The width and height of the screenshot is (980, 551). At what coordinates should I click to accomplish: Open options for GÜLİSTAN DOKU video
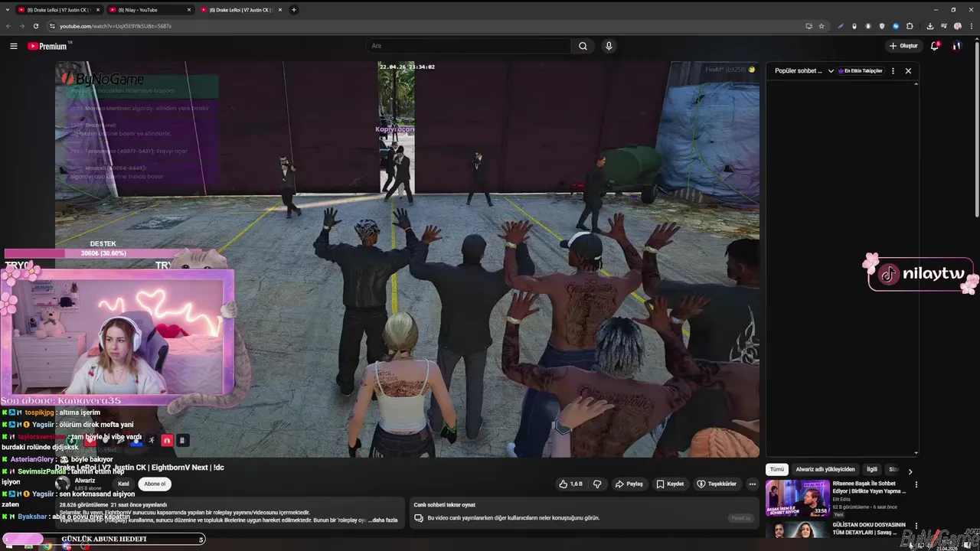click(916, 526)
